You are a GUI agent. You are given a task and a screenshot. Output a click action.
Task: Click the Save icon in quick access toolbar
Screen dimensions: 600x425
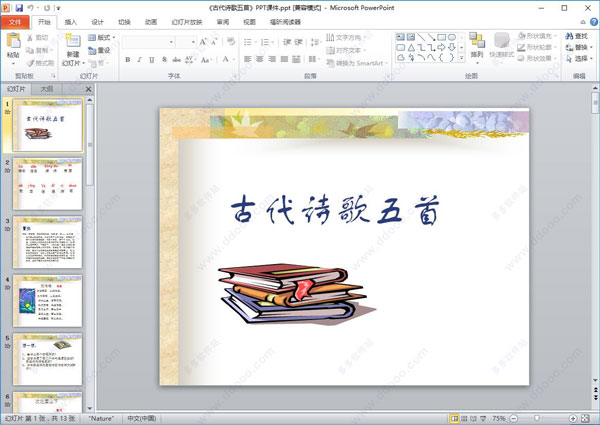(19, 8)
